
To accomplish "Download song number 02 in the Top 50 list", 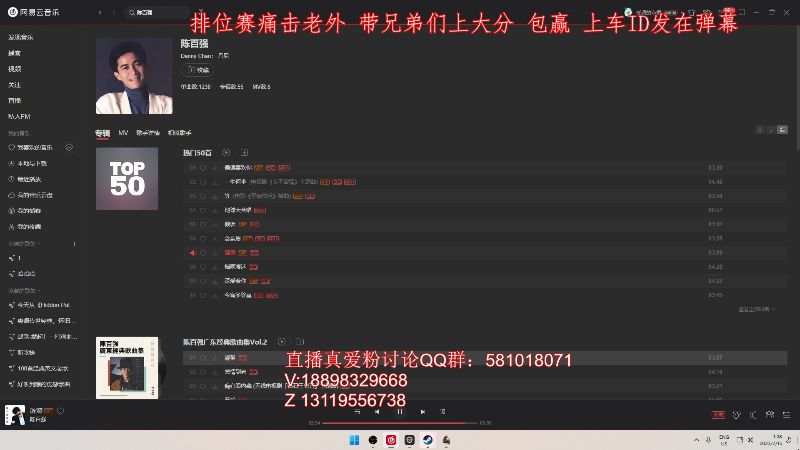I will pyautogui.click(x=215, y=182).
